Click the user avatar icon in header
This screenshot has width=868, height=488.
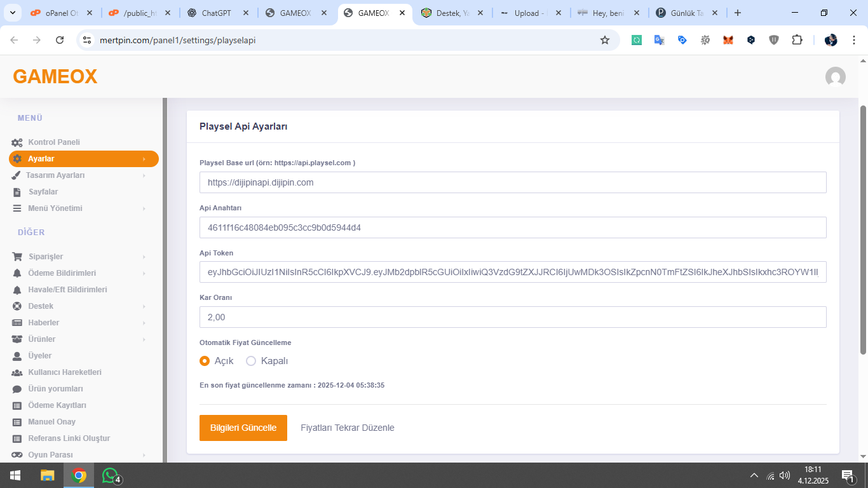[x=835, y=77]
